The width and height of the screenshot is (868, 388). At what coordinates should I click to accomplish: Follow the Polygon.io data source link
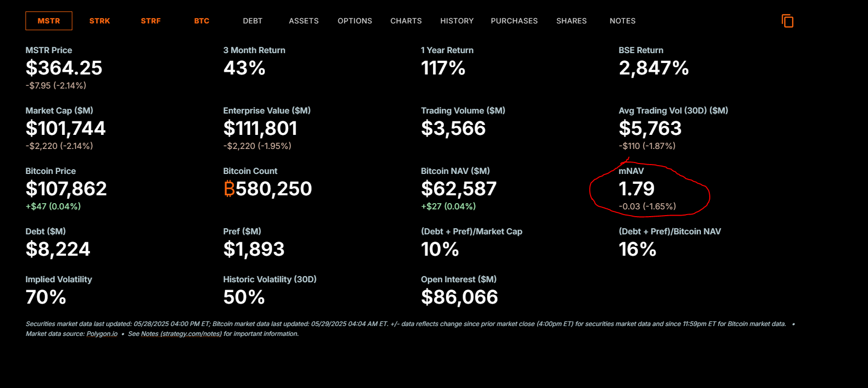102,334
